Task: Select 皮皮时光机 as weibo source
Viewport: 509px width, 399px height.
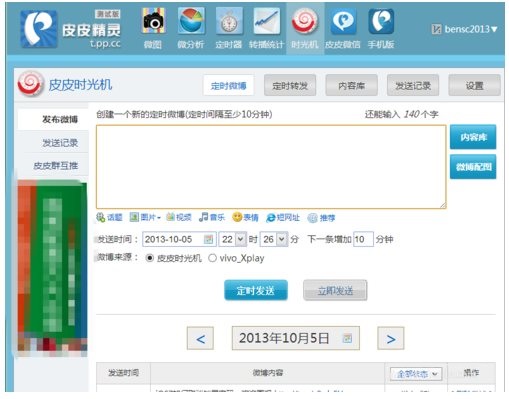Action: (150, 258)
